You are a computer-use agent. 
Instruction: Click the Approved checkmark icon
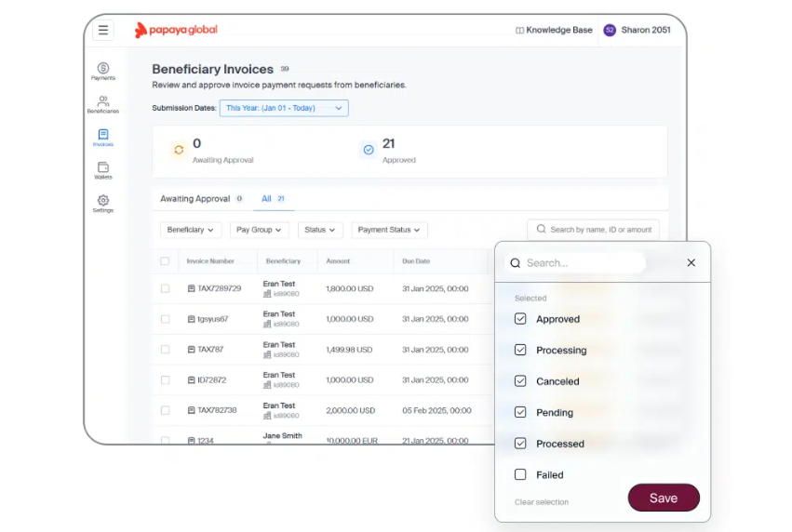pos(369,150)
